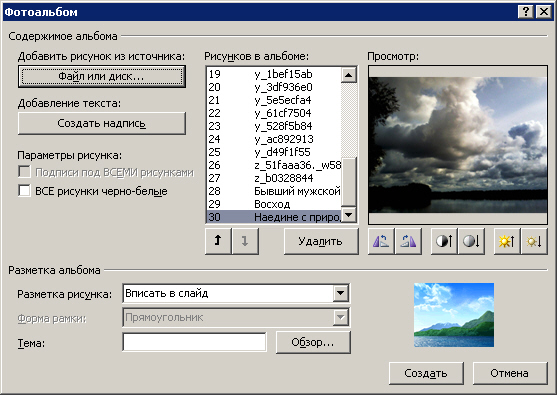This screenshot has height=395, width=557.
Task: Select list item 19 'y_1bef15ab'
Action: [274, 74]
